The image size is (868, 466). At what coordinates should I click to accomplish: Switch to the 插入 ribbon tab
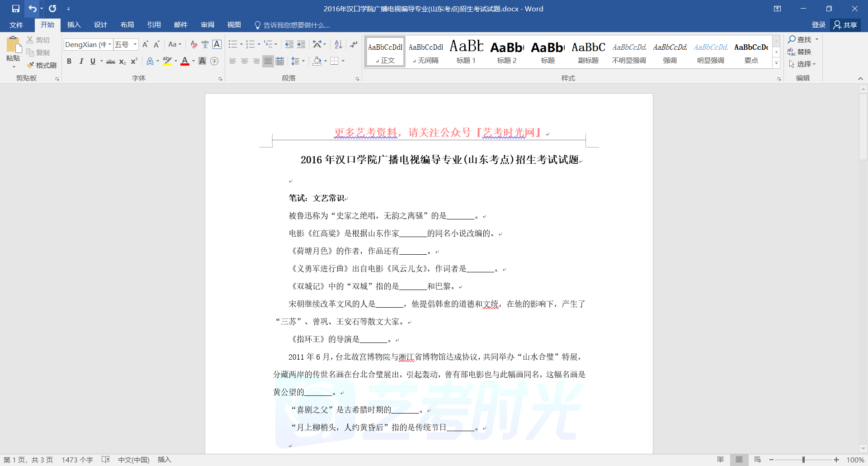click(x=74, y=25)
